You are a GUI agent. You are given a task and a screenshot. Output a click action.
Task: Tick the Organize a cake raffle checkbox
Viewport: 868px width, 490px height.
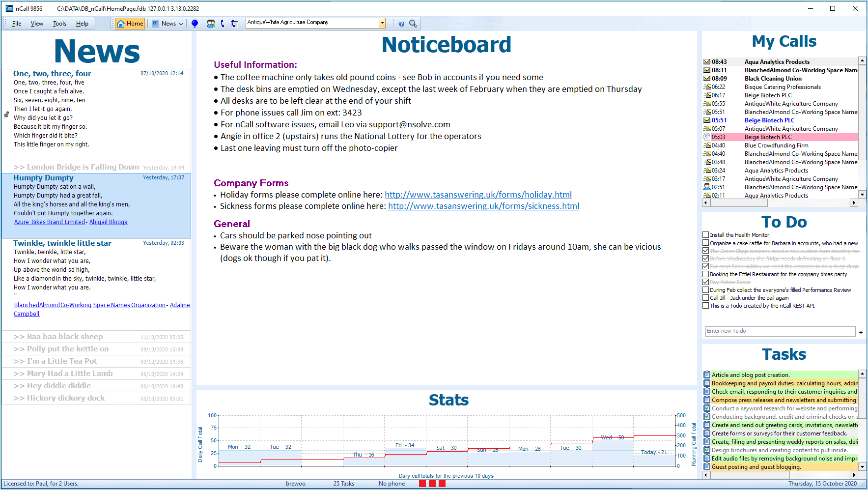[x=706, y=243]
